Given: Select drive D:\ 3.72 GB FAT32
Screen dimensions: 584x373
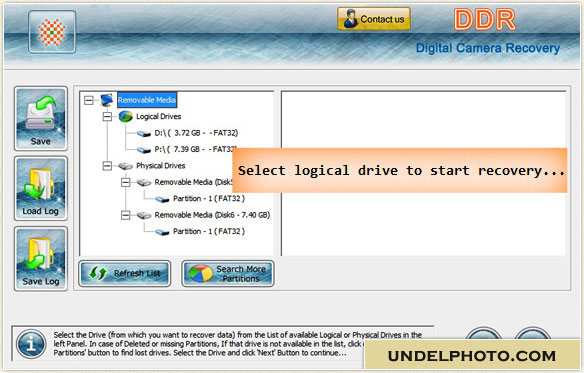Looking at the screenshot, I should point(196,133).
